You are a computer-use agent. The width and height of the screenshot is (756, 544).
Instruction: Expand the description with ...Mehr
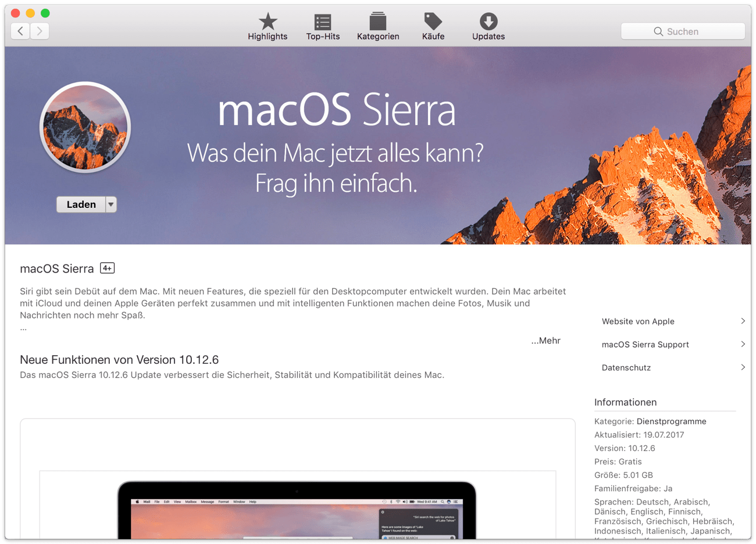click(x=545, y=341)
